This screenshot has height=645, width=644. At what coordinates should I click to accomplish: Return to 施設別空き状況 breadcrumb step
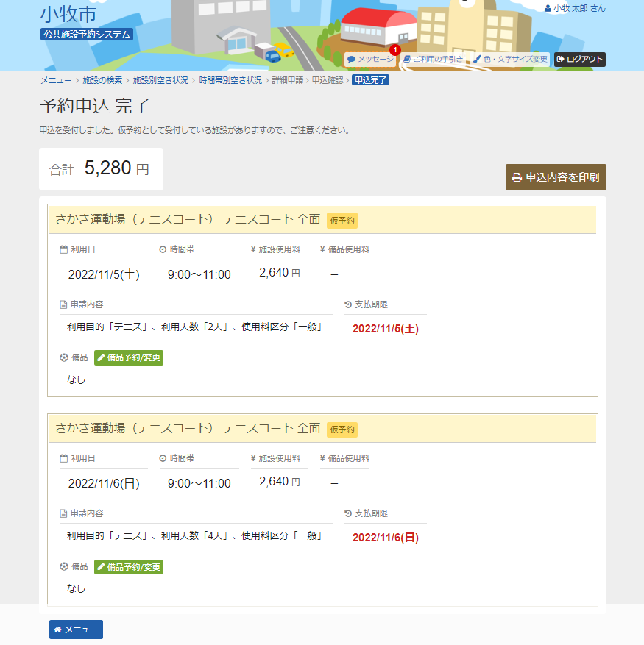(x=160, y=80)
